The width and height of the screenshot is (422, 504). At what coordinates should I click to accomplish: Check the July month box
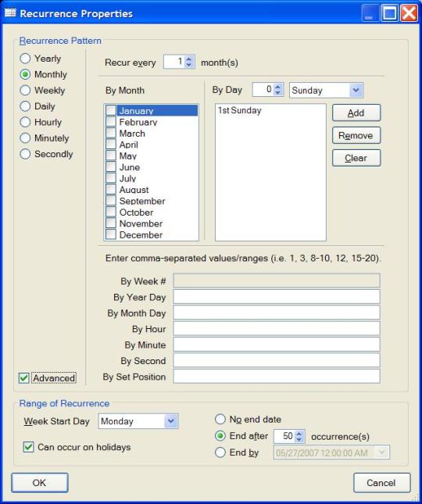pos(111,178)
